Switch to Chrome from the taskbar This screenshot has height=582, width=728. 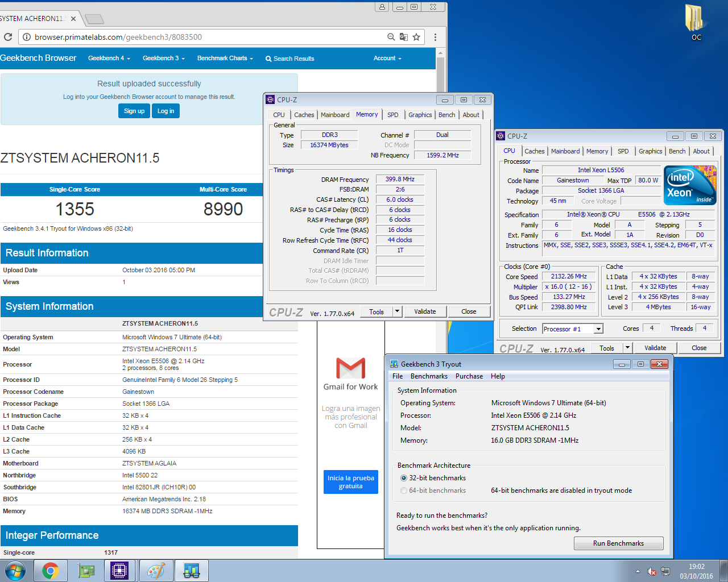[x=51, y=571]
